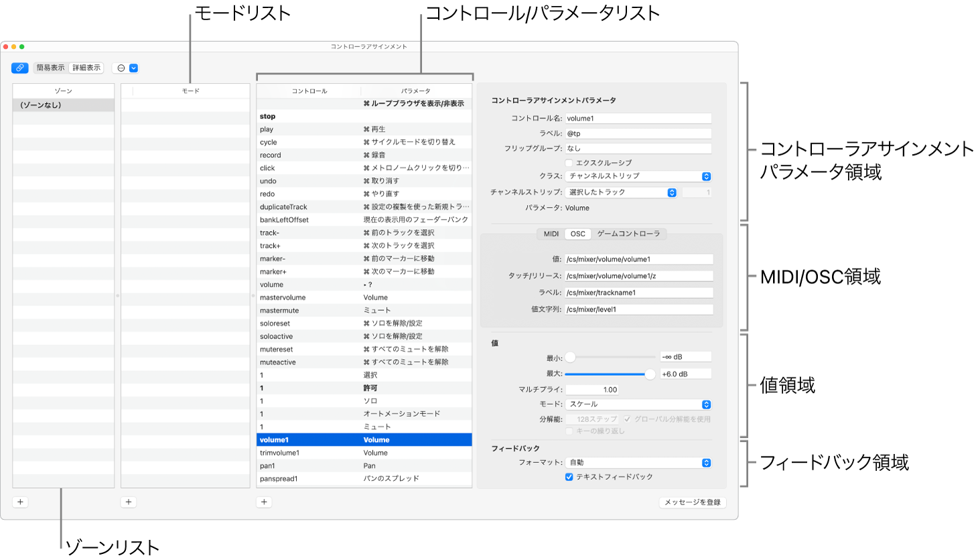This screenshot has width=980, height=558.
Task: Toggle the グローバル分解能を使用 checkbox
Action: click(x=627, y=418)
